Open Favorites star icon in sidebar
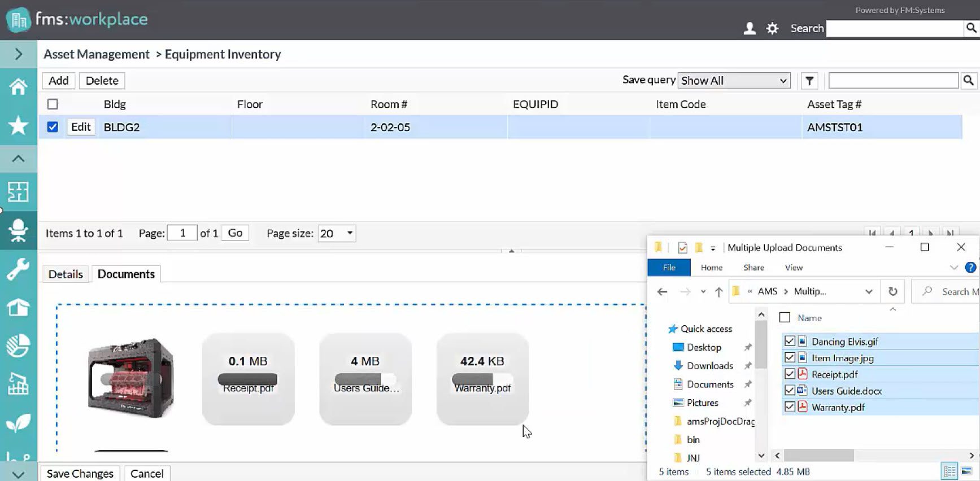 click(18, 125)
